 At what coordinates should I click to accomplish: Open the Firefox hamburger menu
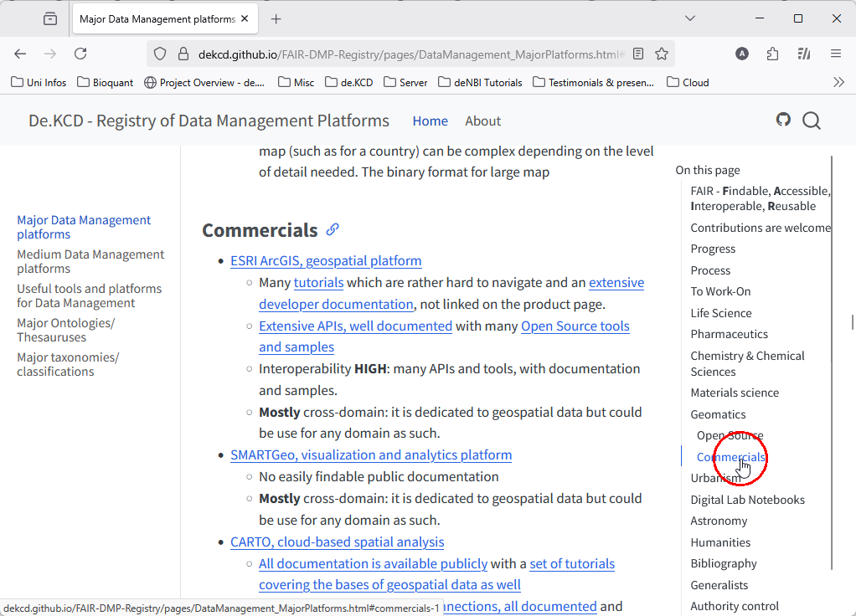pos(835,53)
